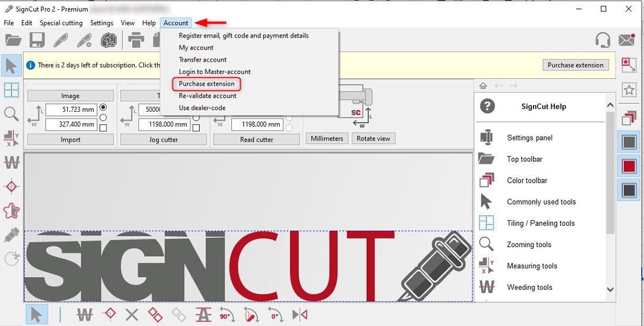
Task: Select the magnifier zoom tool in left sidebar
Action: click(x=11, y=114)
